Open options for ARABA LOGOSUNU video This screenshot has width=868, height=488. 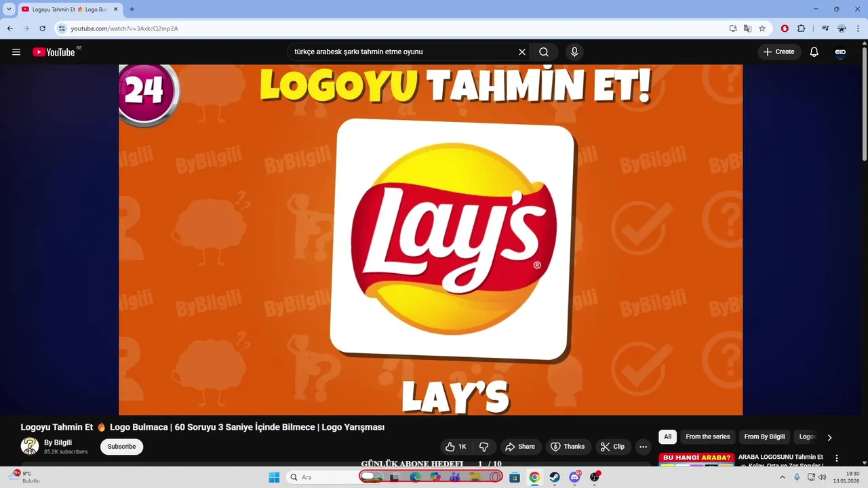(837, 458)
